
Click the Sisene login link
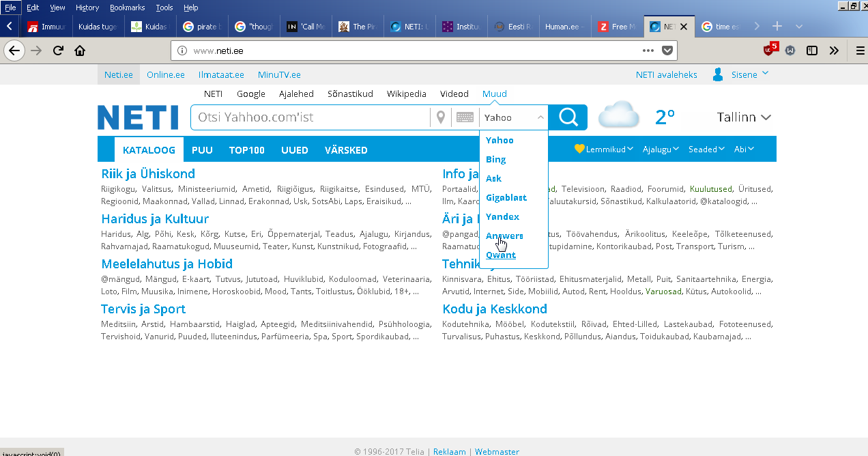point(744,74)
